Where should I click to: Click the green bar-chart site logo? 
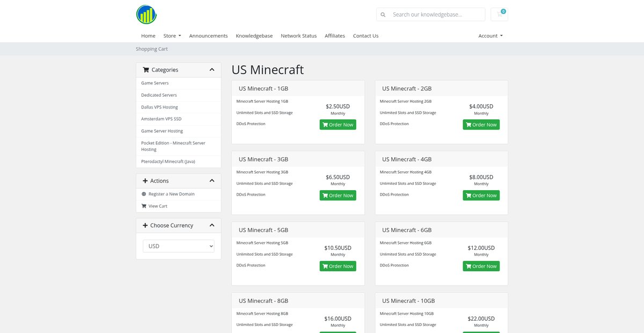pyautogui.click(x=147, y=15)
